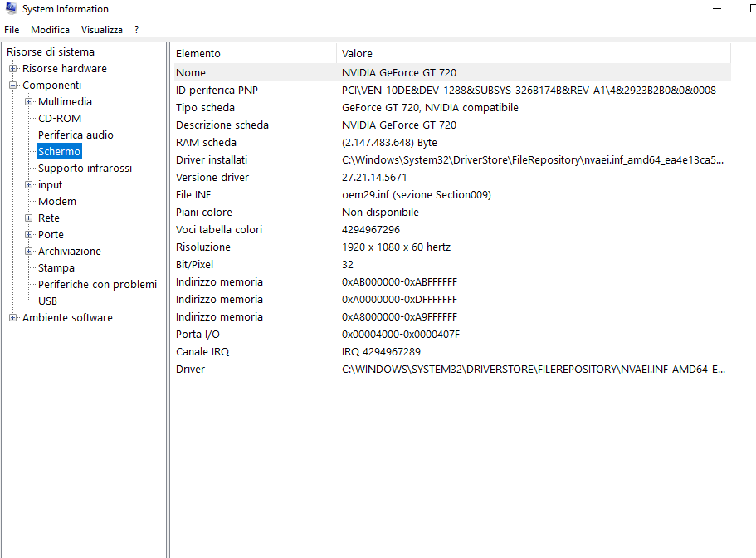
Task: Collapse the Componenti tree node
Action: point(12,86)
